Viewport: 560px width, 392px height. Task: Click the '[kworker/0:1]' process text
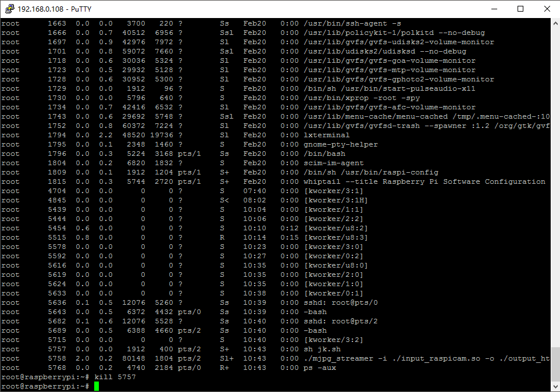coord(334,293)
